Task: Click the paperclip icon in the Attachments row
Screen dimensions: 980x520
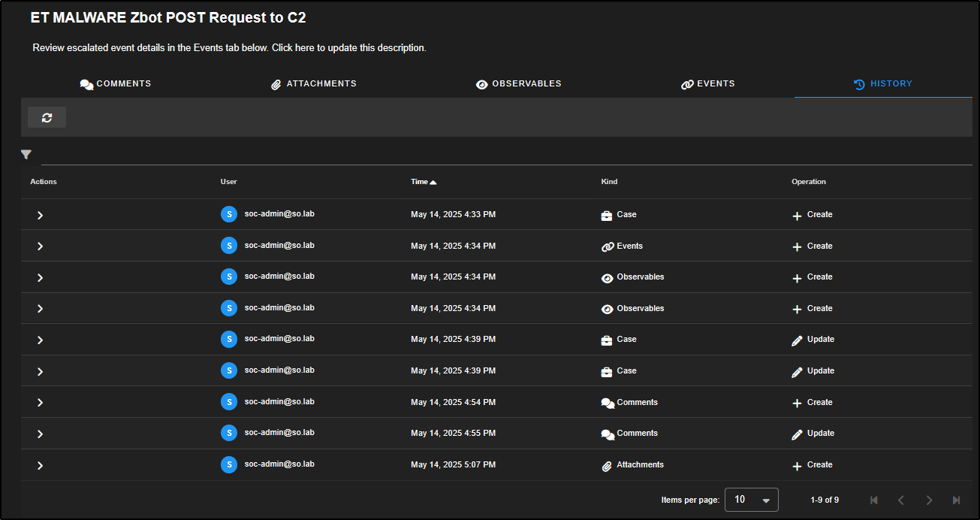Action: point(607,466)
